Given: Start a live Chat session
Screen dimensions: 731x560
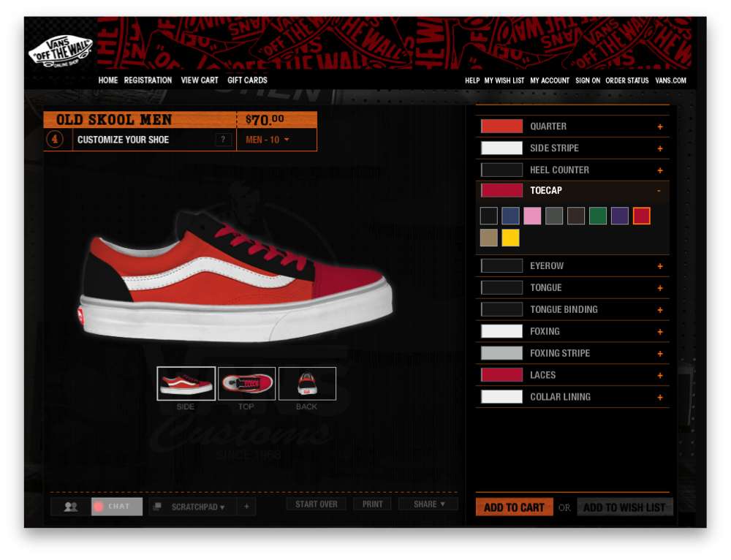Looking at the screenshot, I should click(x=117, y=507).
